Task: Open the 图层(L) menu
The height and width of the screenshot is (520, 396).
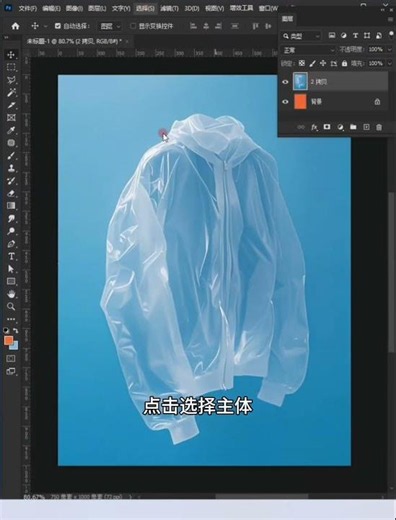Action: pos(97,8)
